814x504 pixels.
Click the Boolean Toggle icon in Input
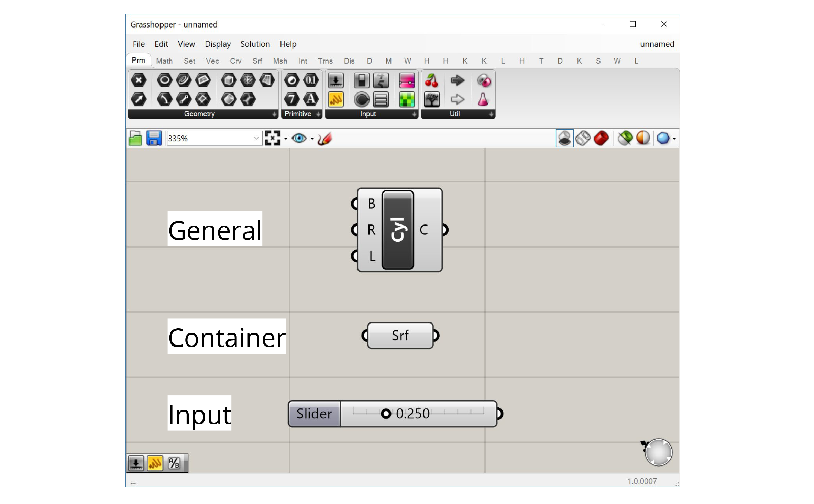click(362, 81)
